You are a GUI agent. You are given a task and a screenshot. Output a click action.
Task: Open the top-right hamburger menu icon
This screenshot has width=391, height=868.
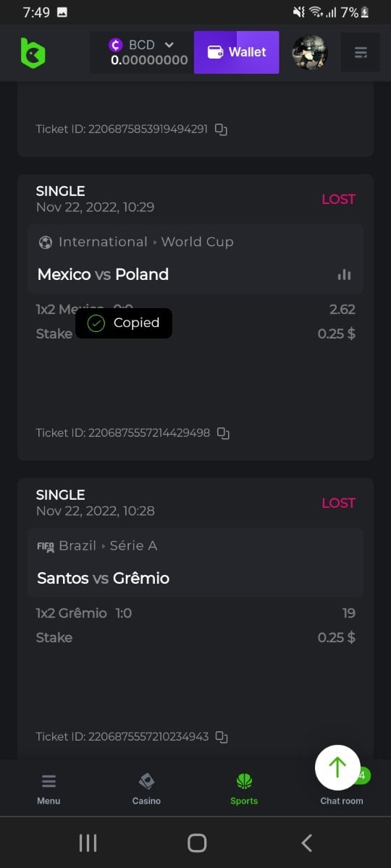point(361,52)
